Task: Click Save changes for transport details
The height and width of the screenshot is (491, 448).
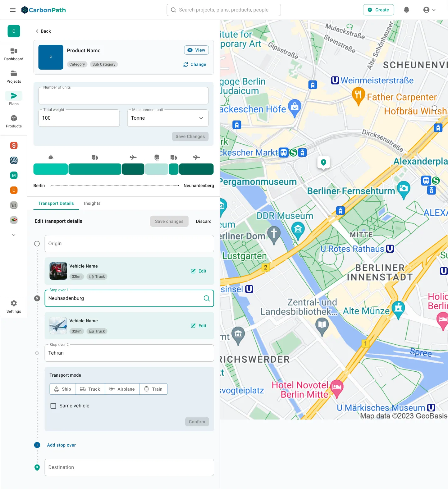Action: click(169, 221)
